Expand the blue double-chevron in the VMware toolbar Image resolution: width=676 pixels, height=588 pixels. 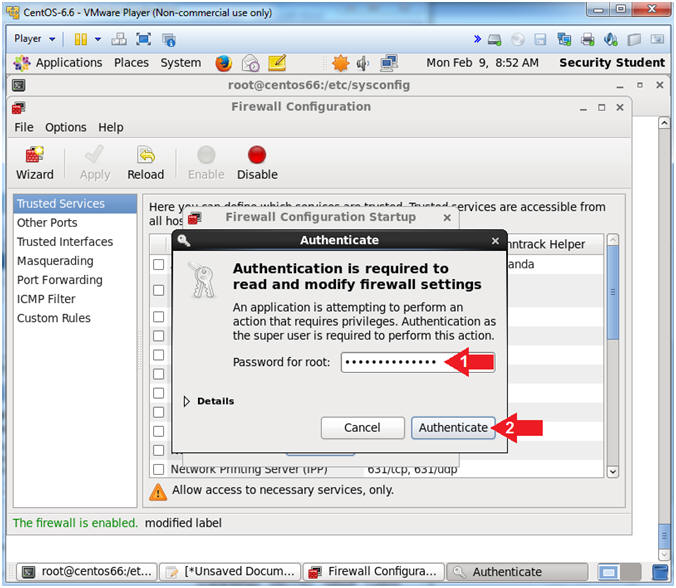click(x=477, y=39)
